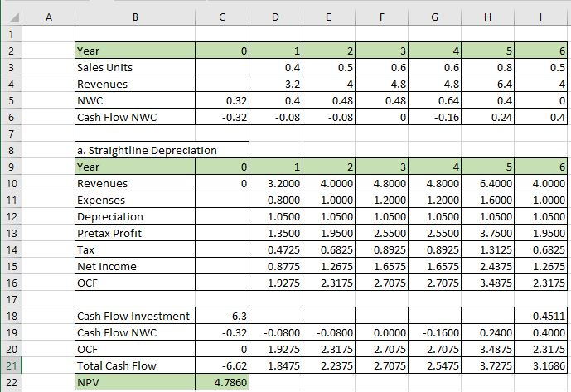Click the Cash Flow Investment value -6.3
The image size is (571, 392).
tap(221, 316)
